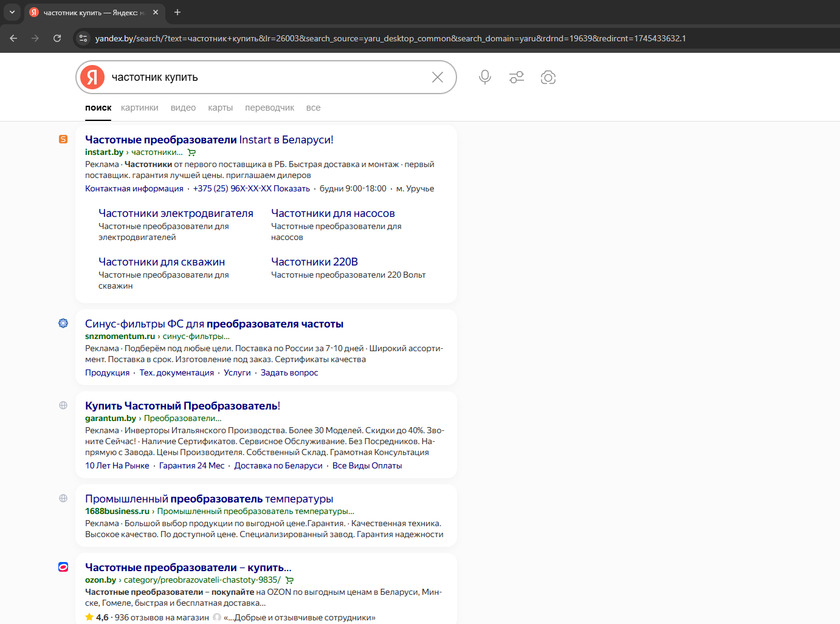Open site information icon in address bar

tap(83, 38)
